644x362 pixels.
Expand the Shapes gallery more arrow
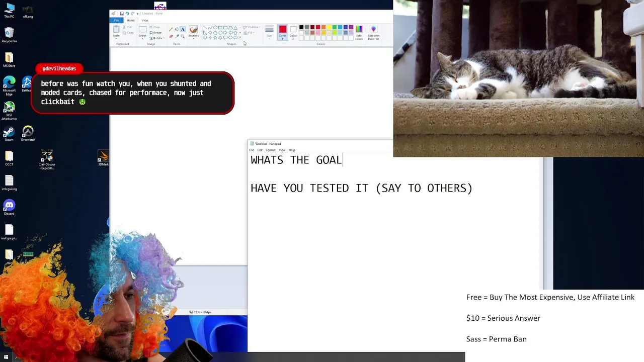click(240, 38)
